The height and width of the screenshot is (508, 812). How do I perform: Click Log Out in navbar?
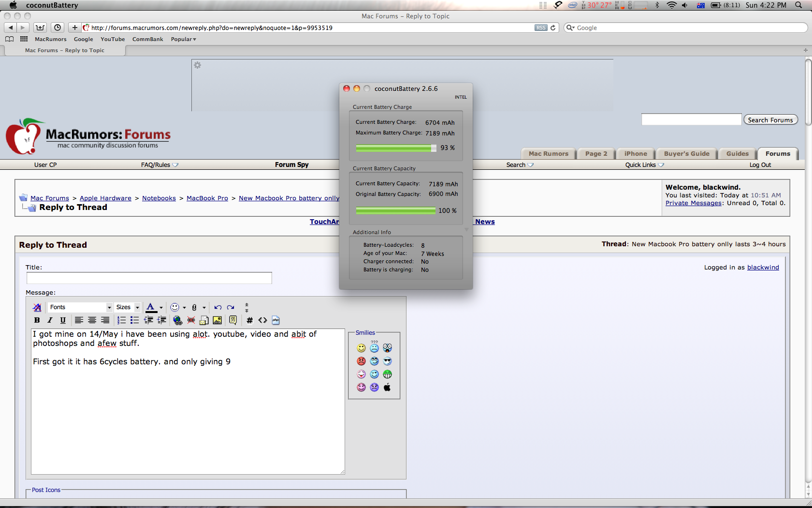[760, 165]
